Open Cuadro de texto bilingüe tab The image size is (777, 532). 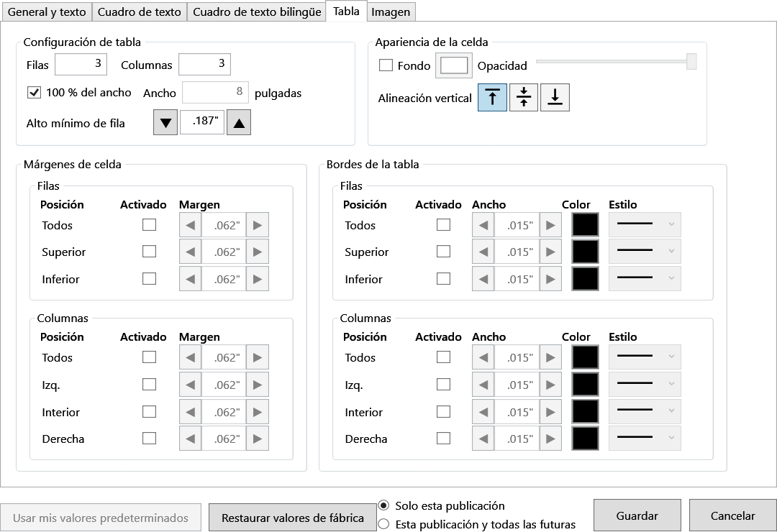point(257,12)
